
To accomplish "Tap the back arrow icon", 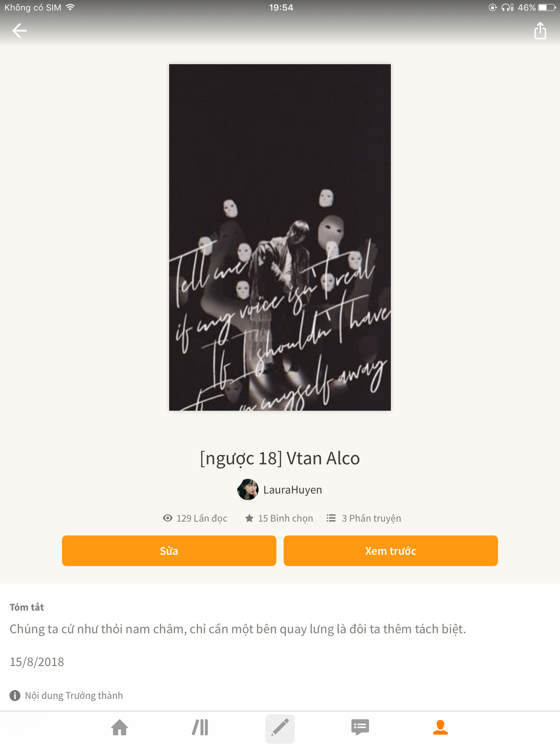I will pos(19,31).
